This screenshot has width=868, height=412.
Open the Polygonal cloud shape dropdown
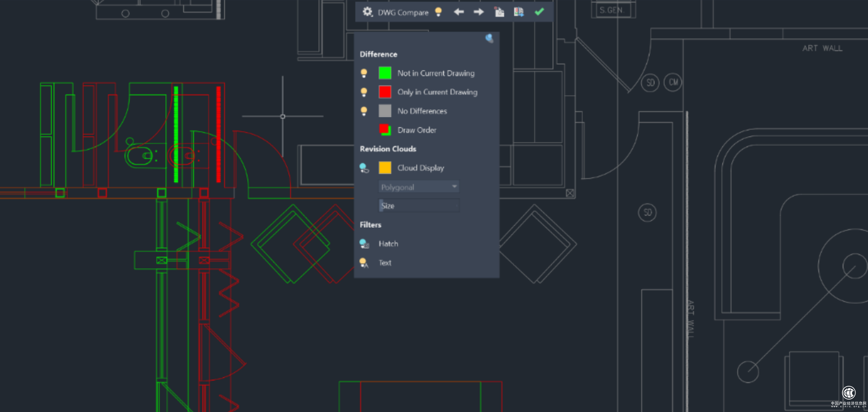(x=419, y=187)
